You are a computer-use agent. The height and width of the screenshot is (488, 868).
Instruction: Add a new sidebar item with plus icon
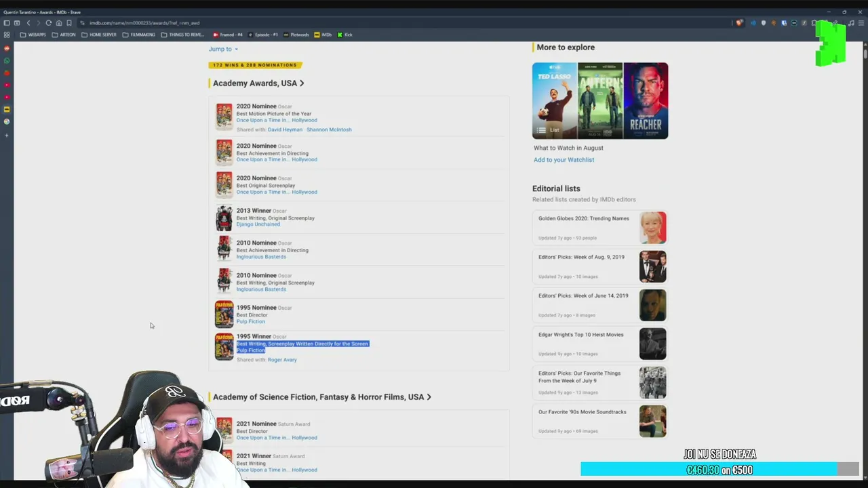click(x=7, y=135)
